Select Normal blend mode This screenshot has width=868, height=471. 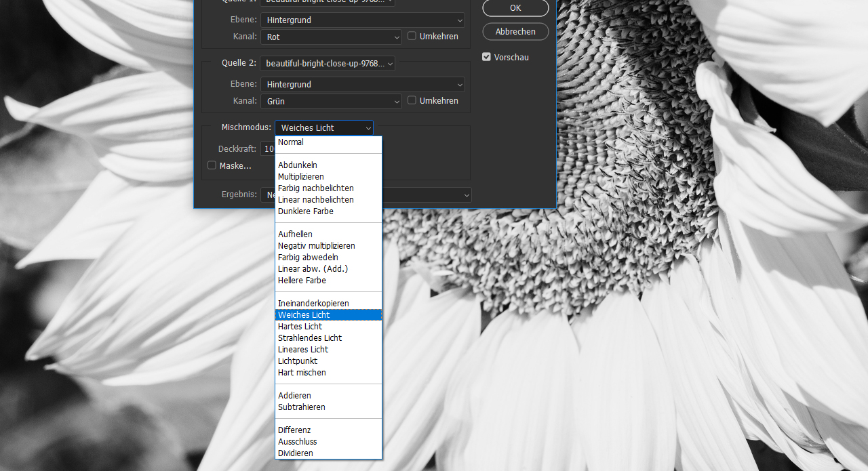(x=328, y=142)
